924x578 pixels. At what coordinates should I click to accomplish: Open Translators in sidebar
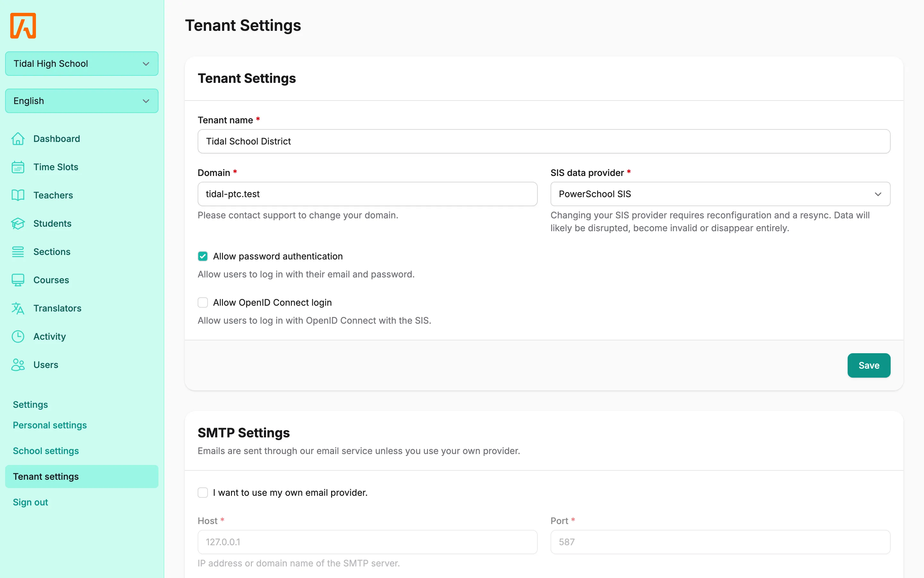(57, 309)
